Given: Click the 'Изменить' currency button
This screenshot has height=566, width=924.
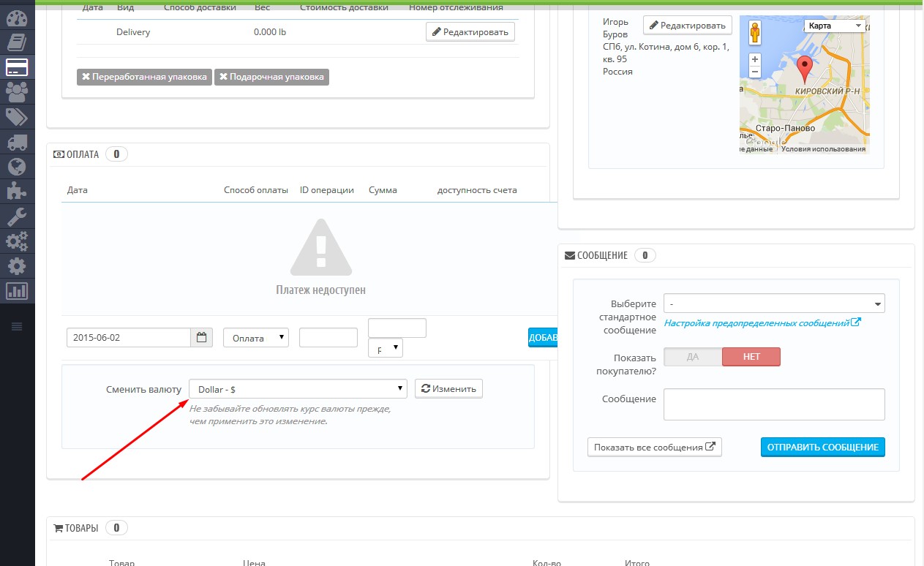Looking at the screenshot, I should pos(448,388).
